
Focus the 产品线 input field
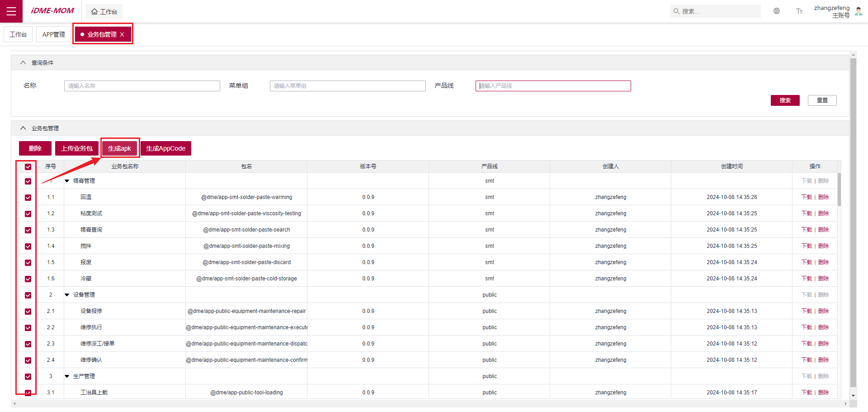tap(553, 86)
